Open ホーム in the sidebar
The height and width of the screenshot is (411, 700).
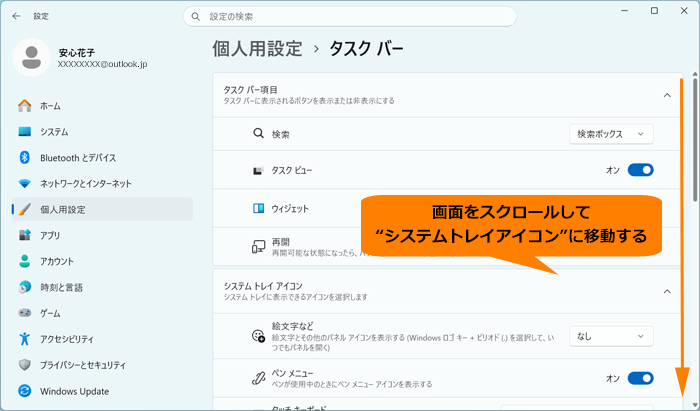tap(103, 106)
